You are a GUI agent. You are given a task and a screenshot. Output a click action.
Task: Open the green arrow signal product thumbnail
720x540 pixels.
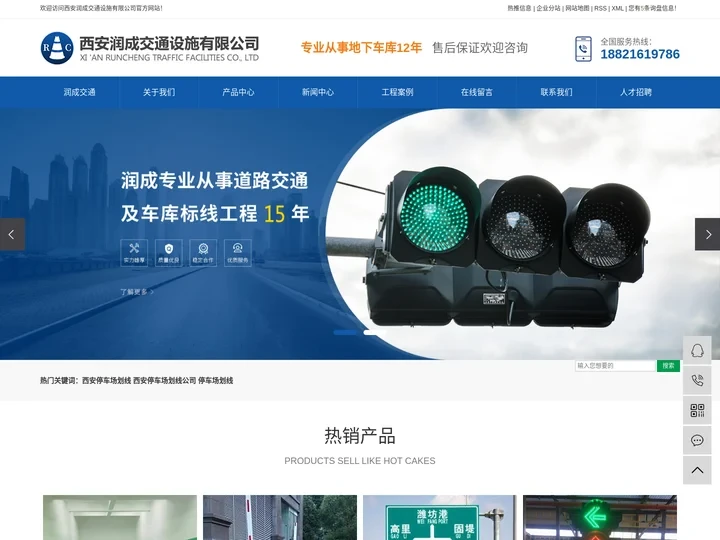[599, 517]
